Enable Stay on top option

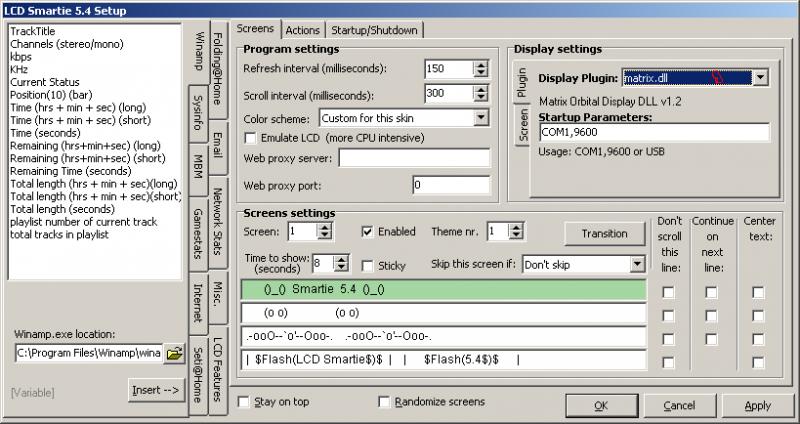click(245, 402)
